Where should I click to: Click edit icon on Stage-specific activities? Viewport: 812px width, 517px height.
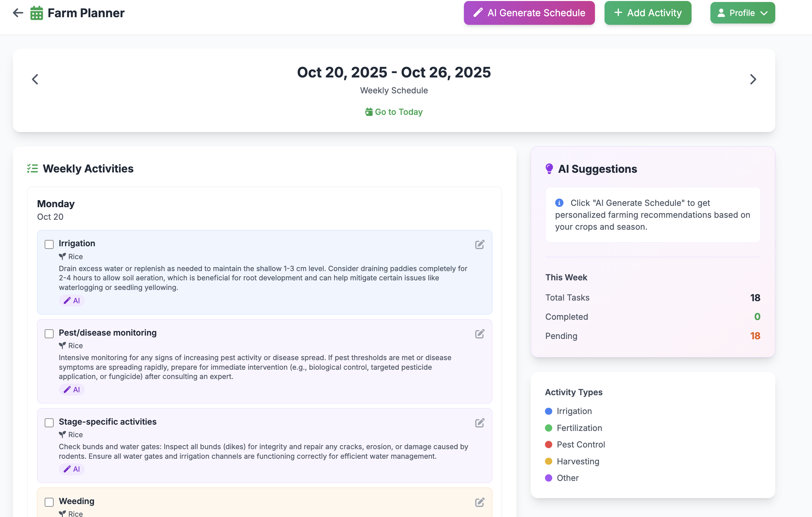(x=479, y=423)
